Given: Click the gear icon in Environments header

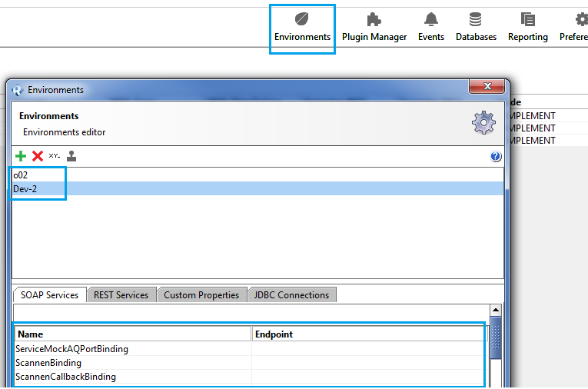Looking at the screenshot, I should 483,122.
